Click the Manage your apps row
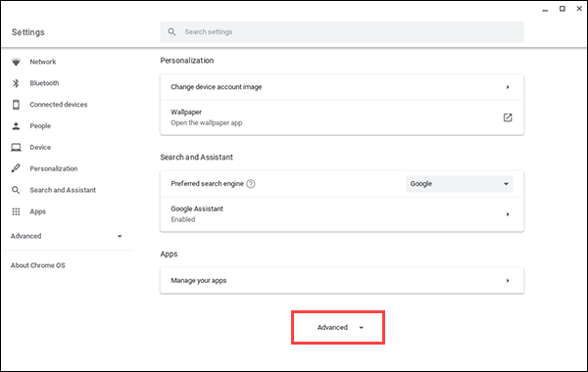Screen dimensions: 588x372 (342, 280)
